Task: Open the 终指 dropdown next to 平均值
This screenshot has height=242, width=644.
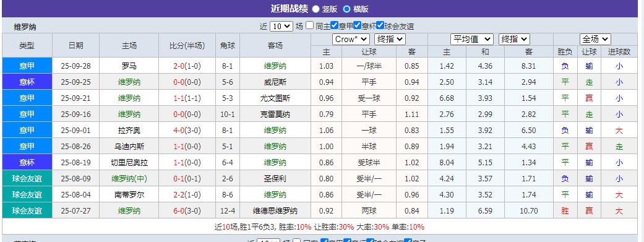Action: (514, 40)
